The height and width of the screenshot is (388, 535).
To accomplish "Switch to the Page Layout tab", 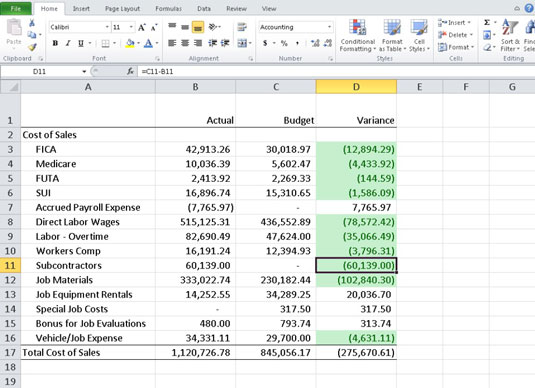I will tap(122, 9).
